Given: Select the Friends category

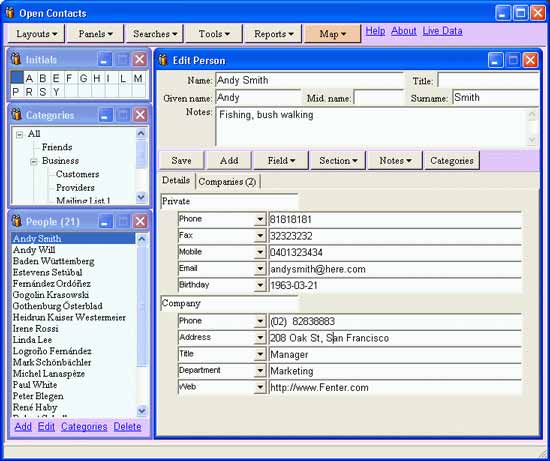Looking at the screenshot, I should click(x=57, y=147).
